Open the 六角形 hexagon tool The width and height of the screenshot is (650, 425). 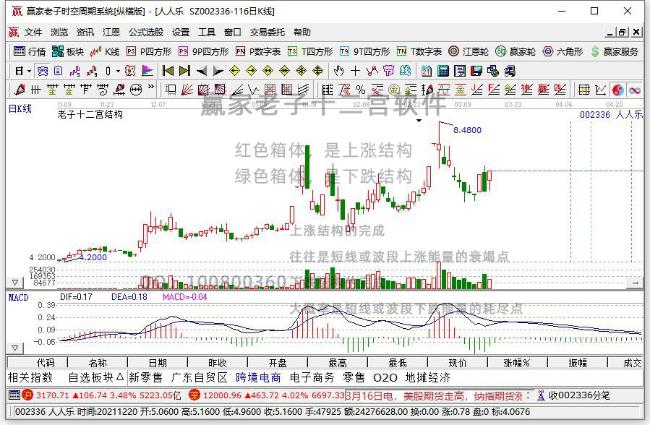click(563, 51)
